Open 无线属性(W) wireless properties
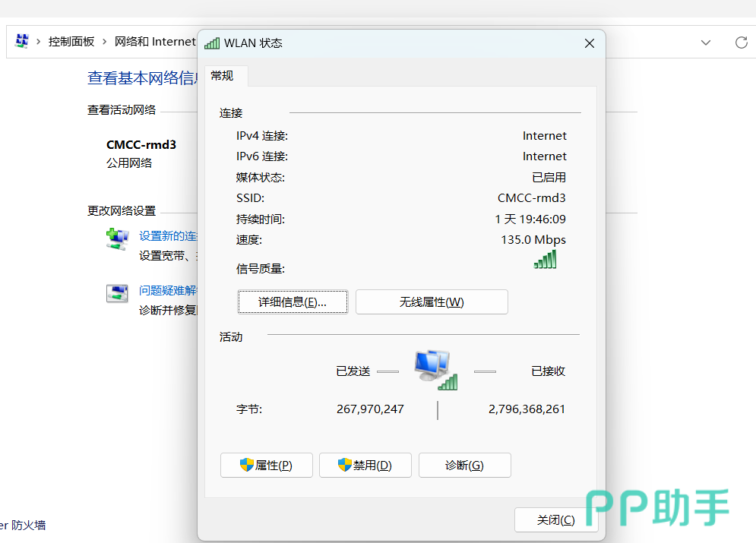This screenshot has height=543, width=756. [432, 301]
